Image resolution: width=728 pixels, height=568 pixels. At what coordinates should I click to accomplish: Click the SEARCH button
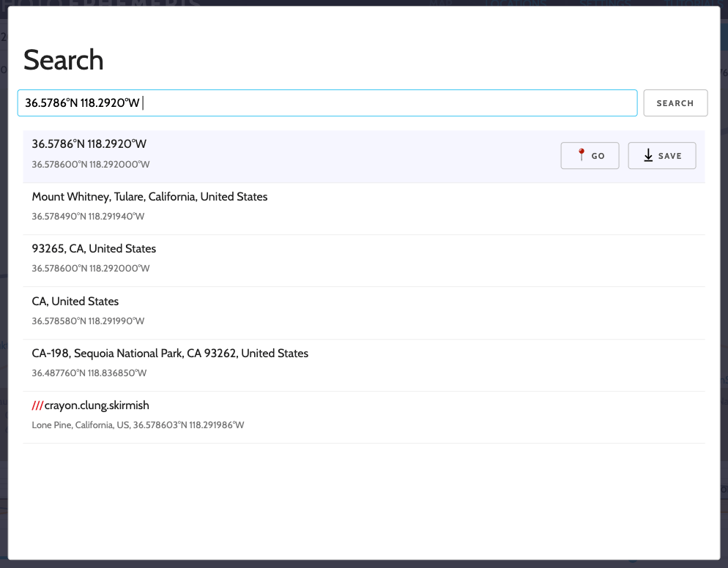coord(675,102)
